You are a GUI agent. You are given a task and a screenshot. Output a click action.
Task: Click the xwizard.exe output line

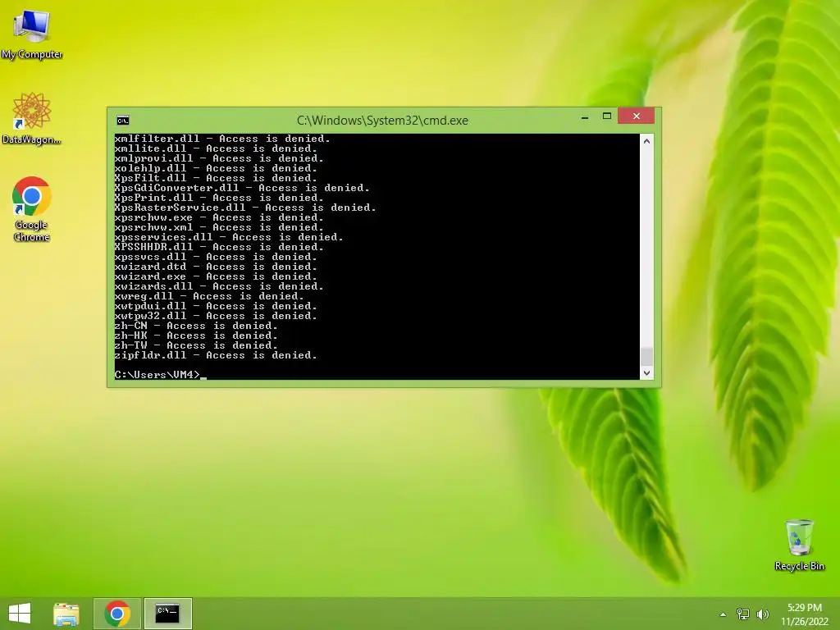(216, 276)
